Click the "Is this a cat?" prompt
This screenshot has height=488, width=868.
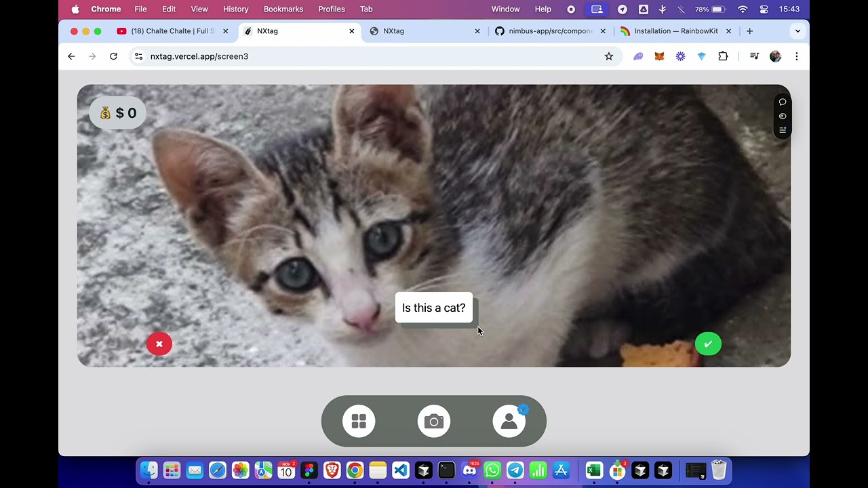(434, 308)
